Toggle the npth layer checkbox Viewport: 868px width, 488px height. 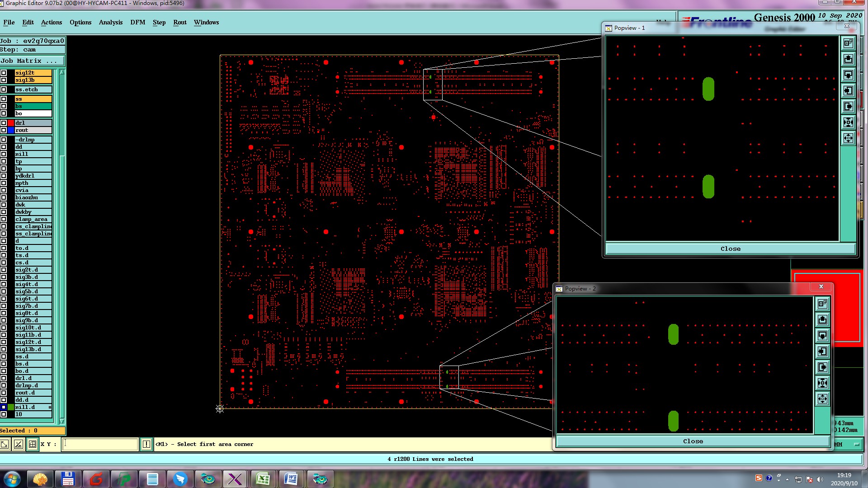tap(4, 183)
